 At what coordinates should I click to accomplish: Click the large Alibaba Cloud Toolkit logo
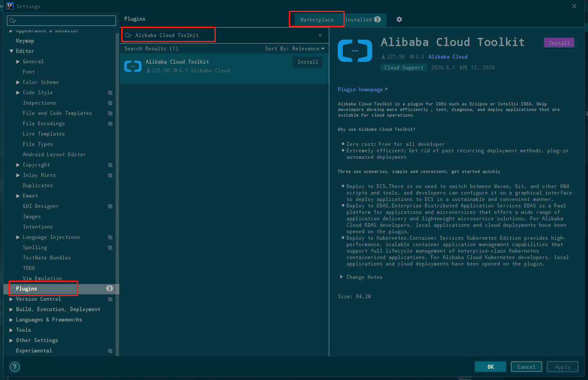click(355, 50)
